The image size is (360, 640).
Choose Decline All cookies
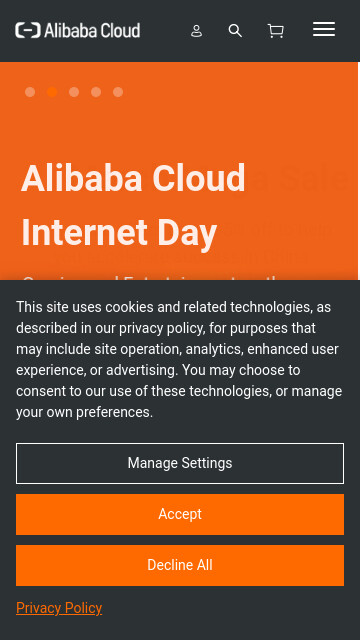[x=180, y=565]
